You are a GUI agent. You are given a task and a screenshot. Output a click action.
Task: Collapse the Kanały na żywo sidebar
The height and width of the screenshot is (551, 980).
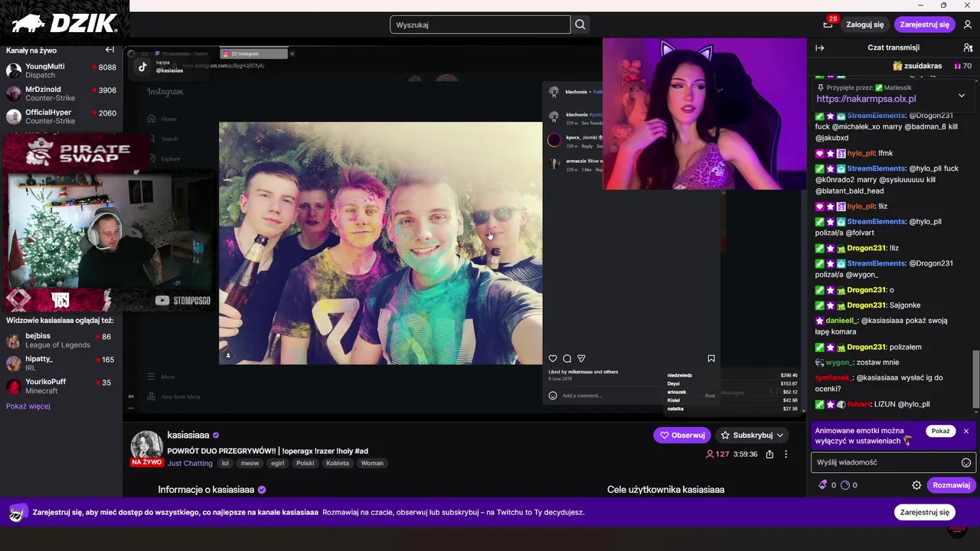point(109,50)
